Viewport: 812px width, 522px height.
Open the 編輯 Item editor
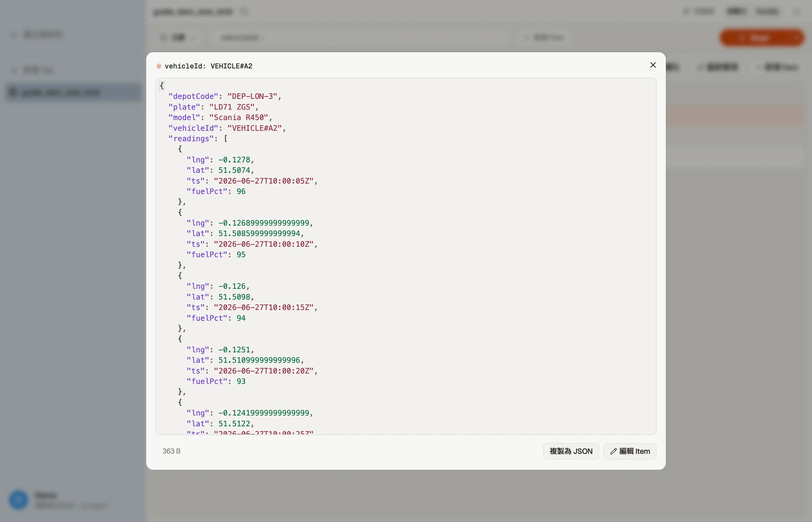(630, 451)
